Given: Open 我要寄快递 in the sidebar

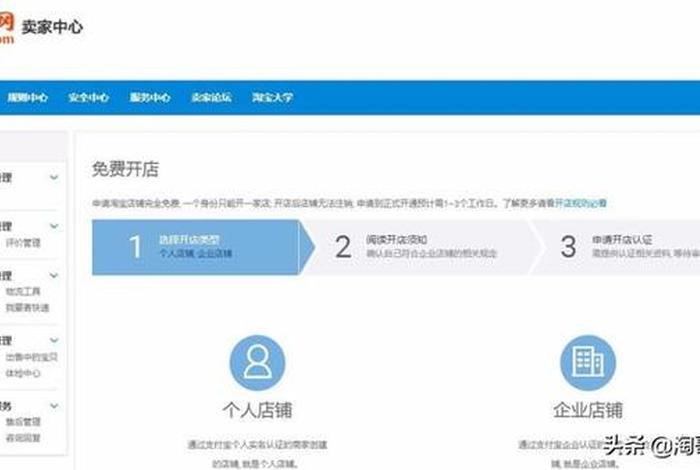Looking at the screenshot, I should point(27,308).
